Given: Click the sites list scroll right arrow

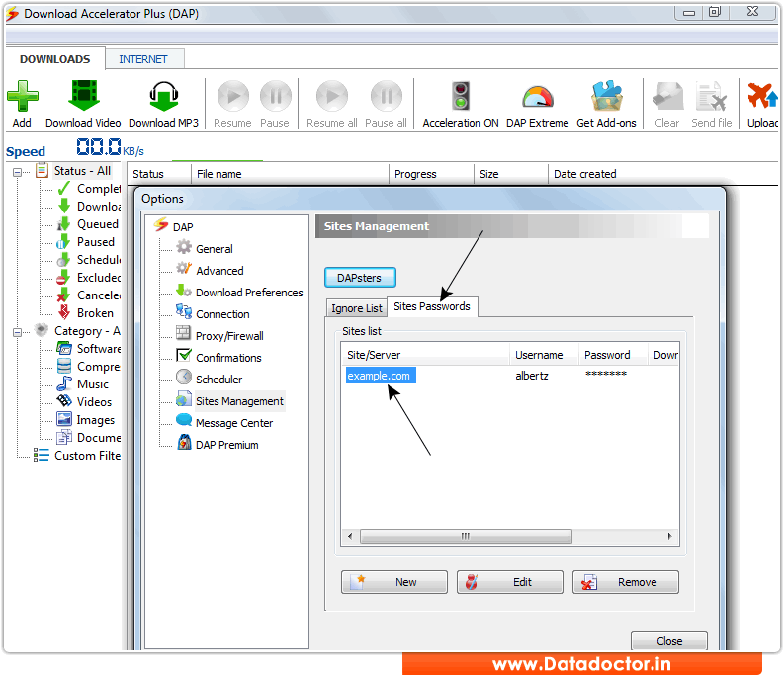Looking at the screenshot, I should (670, 536).
